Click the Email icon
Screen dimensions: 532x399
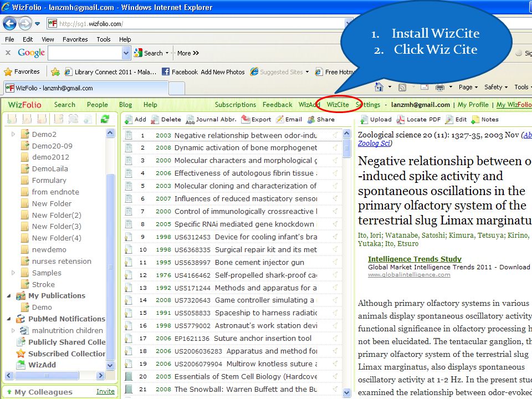(280, 120)
